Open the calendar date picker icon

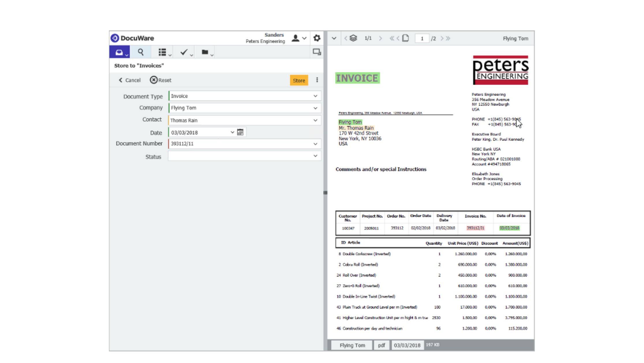(x=240, y=132)
